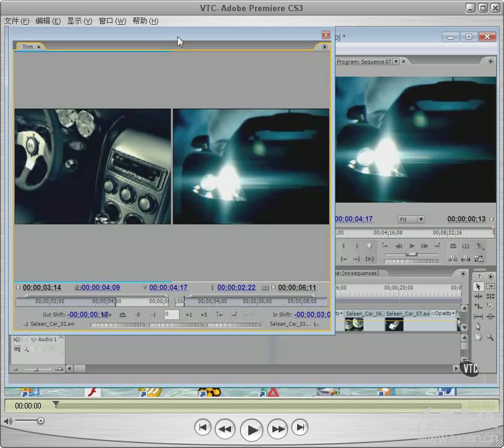Open the Timeline panel flyout menu
The image size is (504, 448).
pos(463,273)
